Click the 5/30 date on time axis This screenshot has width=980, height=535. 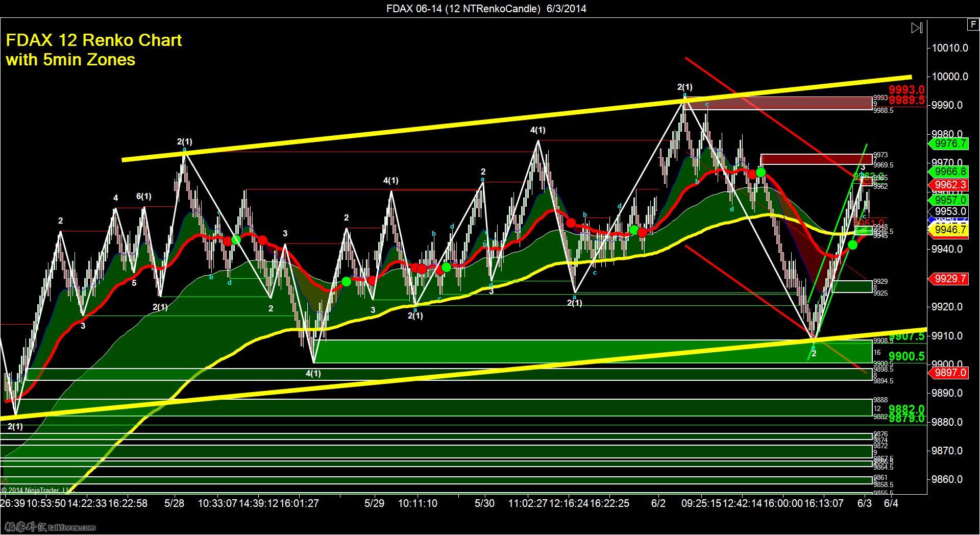(x=484, y=503)
